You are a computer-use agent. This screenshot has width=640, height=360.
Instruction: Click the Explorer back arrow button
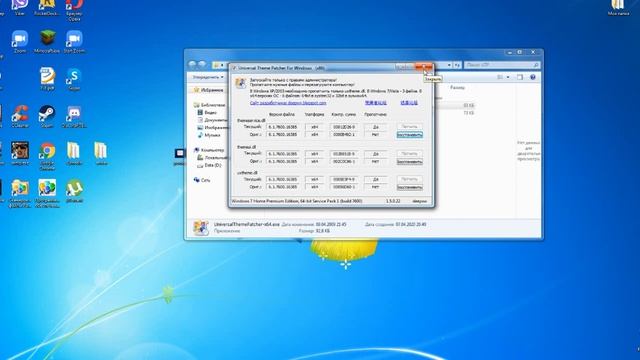pyautogui.click(x=193, y=64)
